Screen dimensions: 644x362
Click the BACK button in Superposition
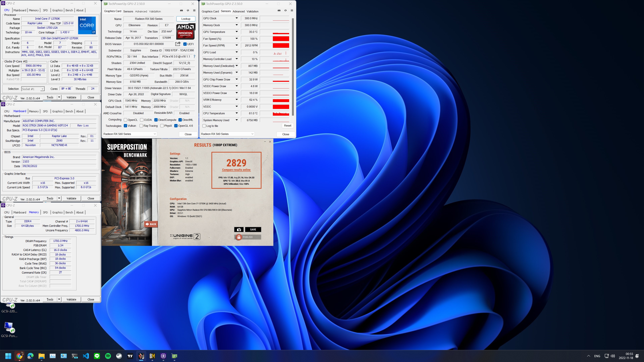pyautogui.click(x=151, y=224)
